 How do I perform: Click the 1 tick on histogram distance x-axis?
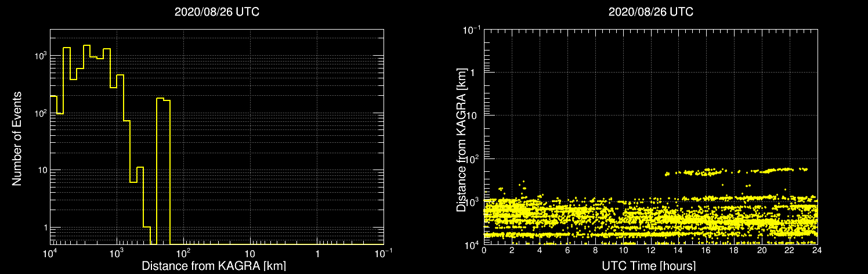(317, 254)
